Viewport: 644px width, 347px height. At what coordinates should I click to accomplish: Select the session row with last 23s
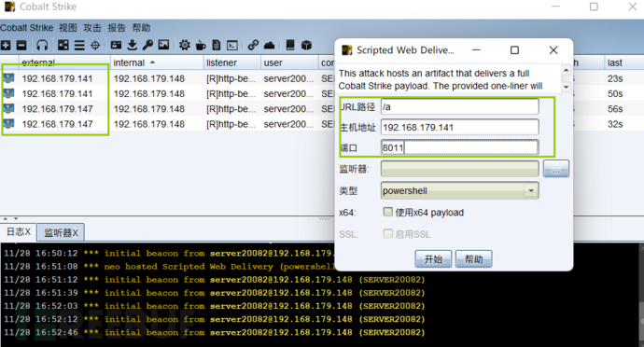tap(322, 78)
